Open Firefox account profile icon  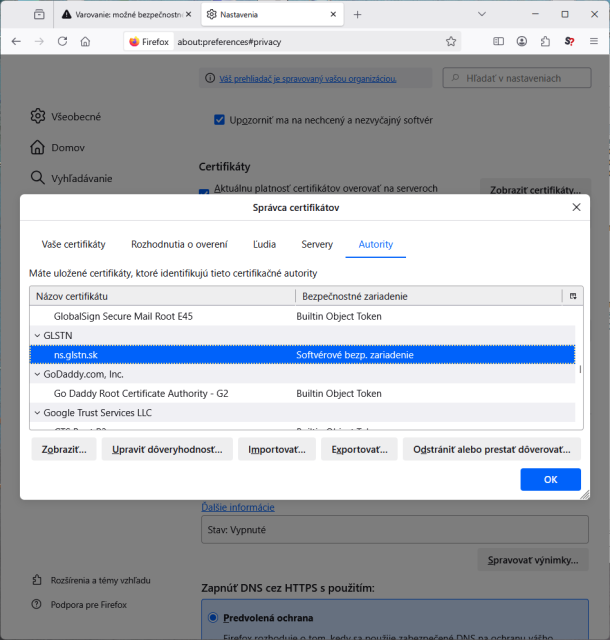coord(521,41)
